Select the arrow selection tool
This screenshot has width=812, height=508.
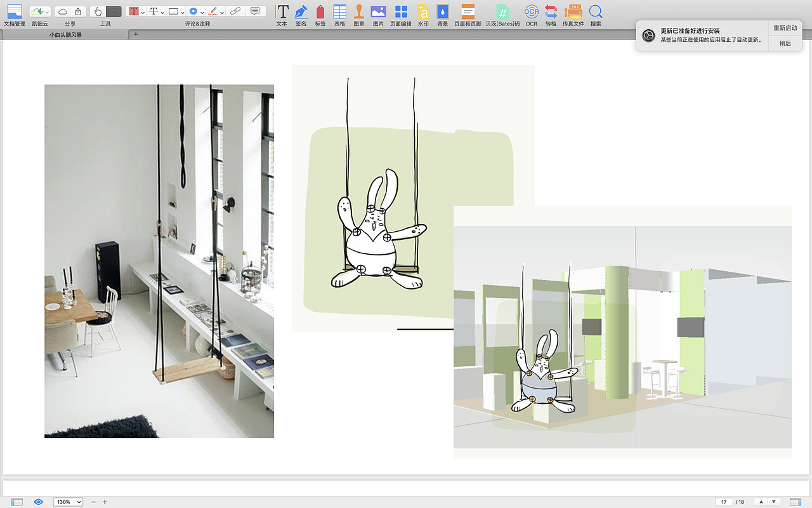pos(114,11)
